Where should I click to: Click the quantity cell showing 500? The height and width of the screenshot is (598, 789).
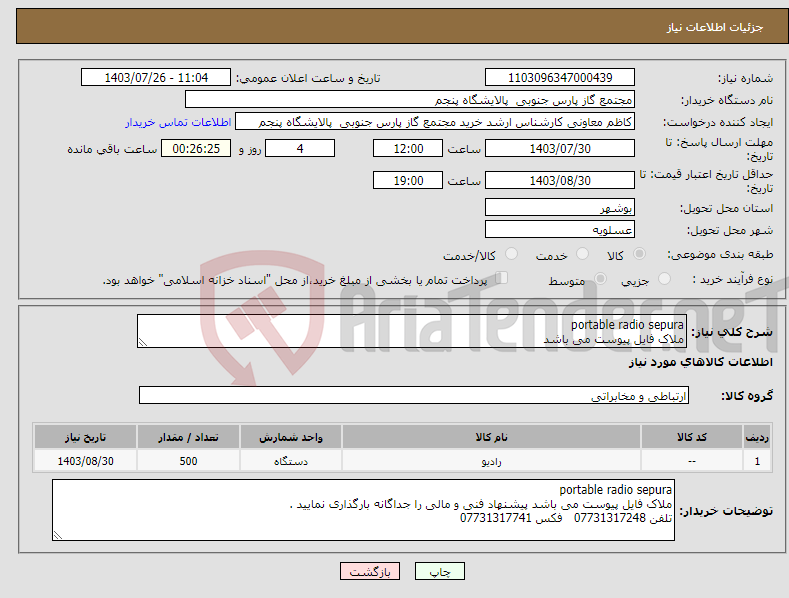click(x=188, y=461)
